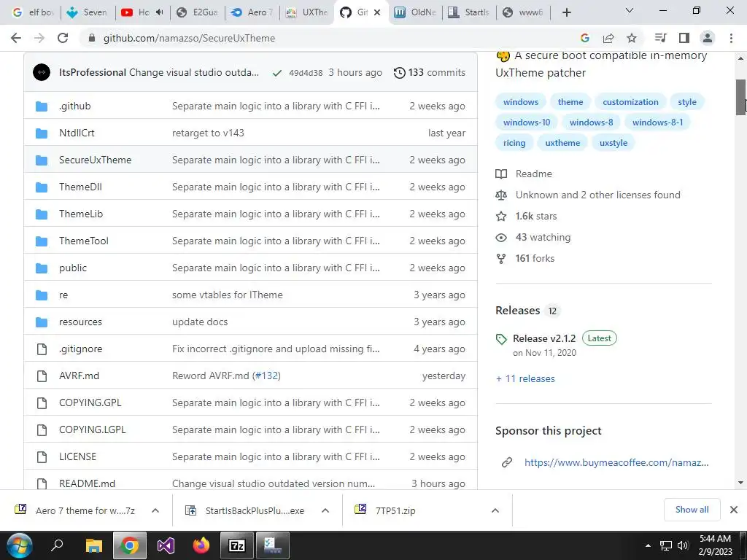Viewport: 747px width, 560px height.
Task: Switch to the elf bow Google tab
Action: pos(32,12)
